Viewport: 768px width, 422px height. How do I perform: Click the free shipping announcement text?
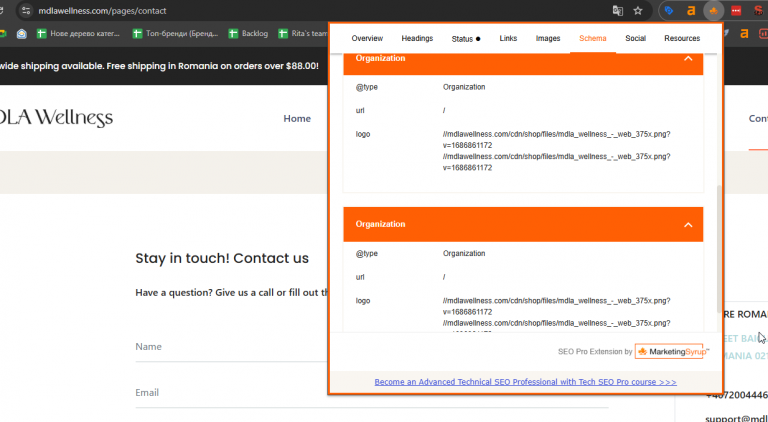tap(159, 66)
